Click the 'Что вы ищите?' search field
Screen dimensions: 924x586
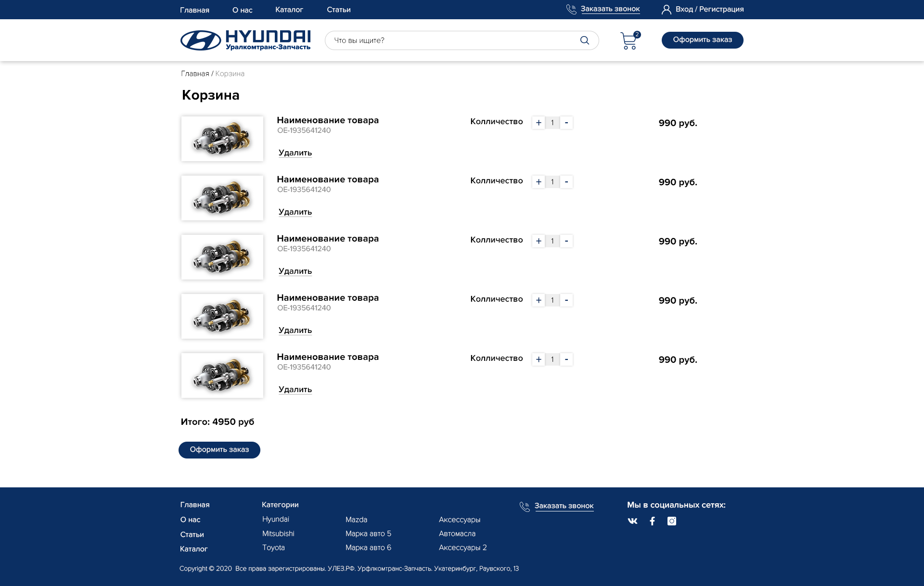[452, 40]
